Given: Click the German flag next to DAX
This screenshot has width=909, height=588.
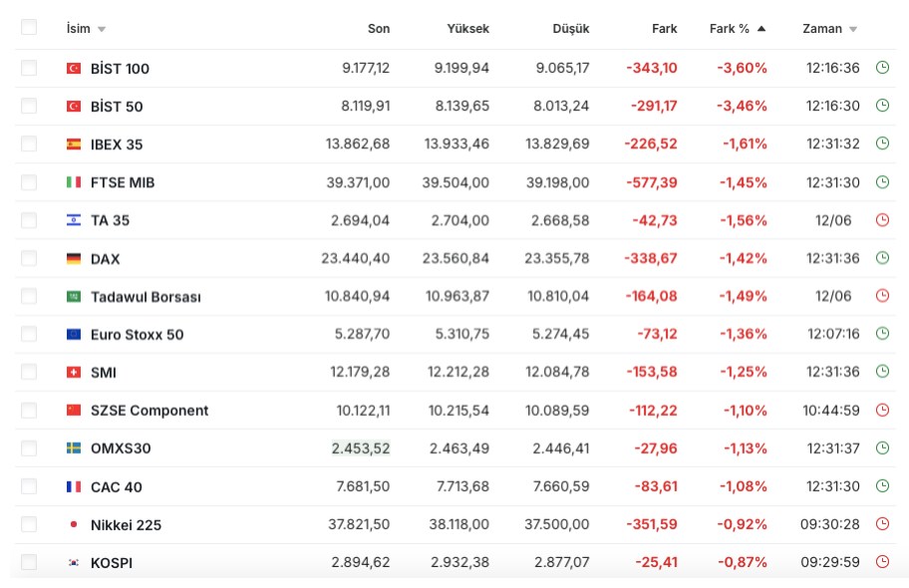Looking at the screenshot, I should 74,259.
